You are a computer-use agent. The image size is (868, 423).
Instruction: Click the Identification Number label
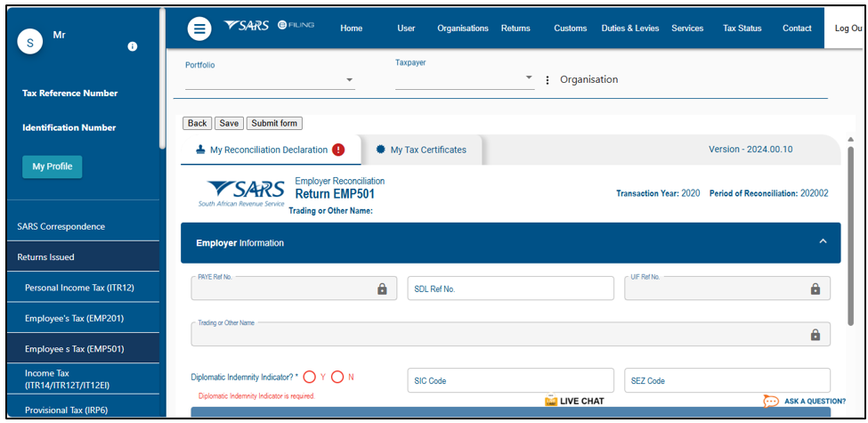pyautogui.click(x=69, y=127)
